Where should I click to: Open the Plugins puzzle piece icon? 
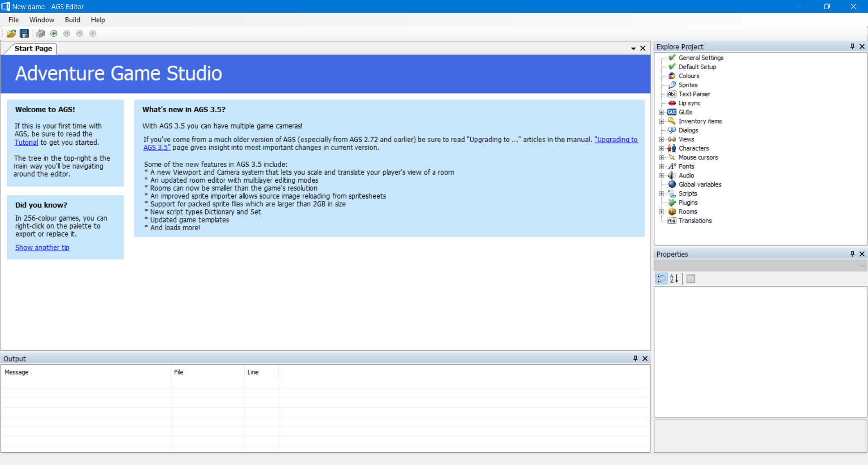click(672, 202)
